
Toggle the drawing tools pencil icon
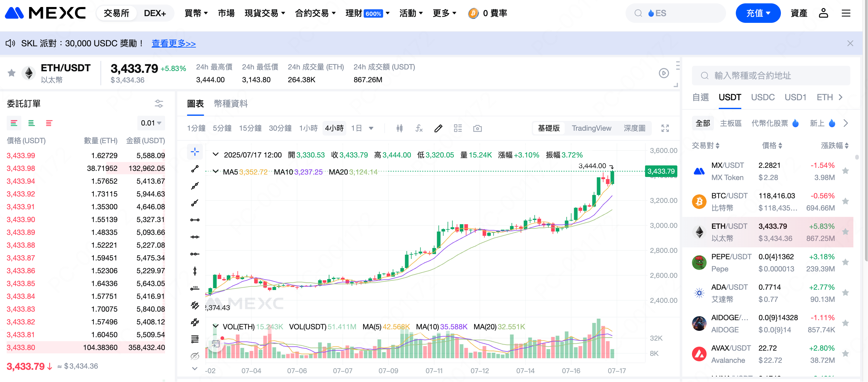[x=438, y=128]
